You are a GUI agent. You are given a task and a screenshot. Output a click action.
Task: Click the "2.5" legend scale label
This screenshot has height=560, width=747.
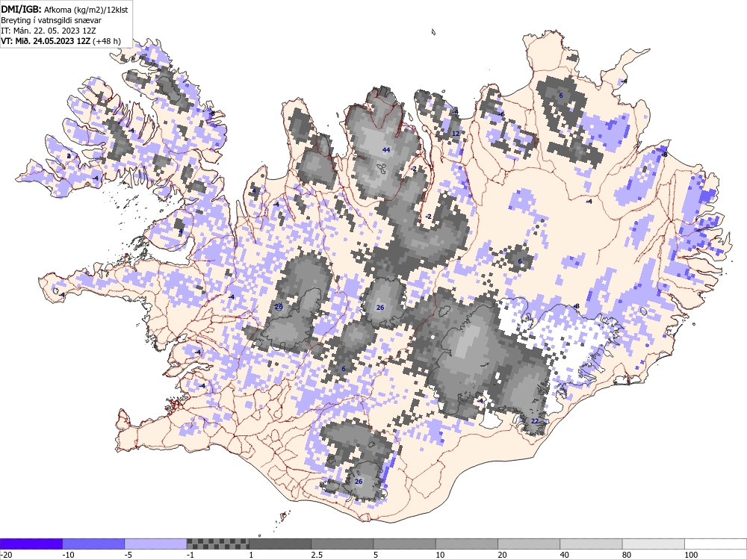pyautogui.click(x=317, y=556)
